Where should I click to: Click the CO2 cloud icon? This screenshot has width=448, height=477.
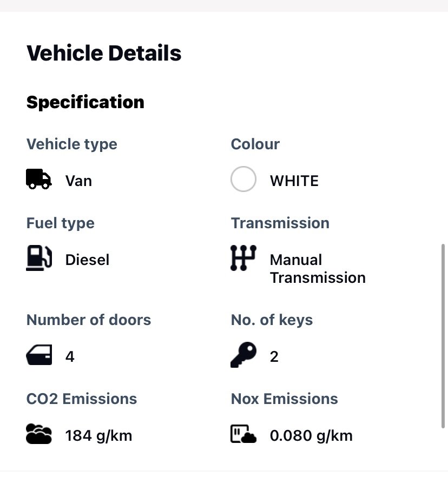pos(39,434)
